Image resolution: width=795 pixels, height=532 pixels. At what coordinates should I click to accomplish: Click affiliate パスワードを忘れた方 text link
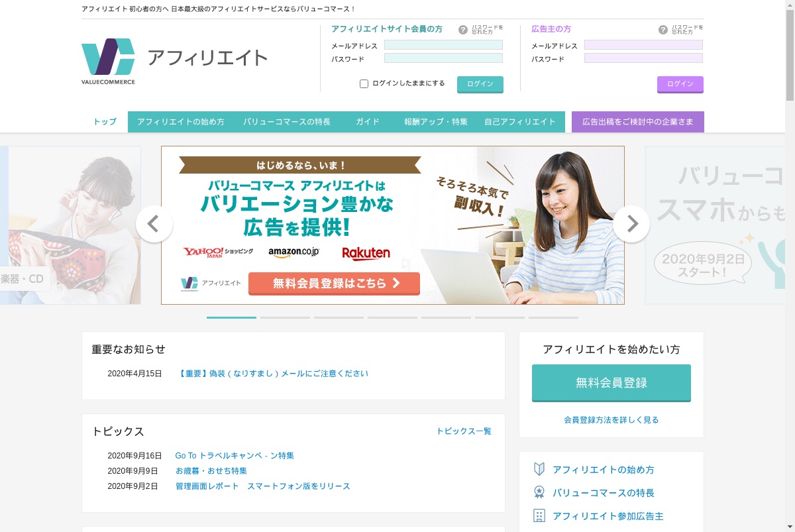487,30
